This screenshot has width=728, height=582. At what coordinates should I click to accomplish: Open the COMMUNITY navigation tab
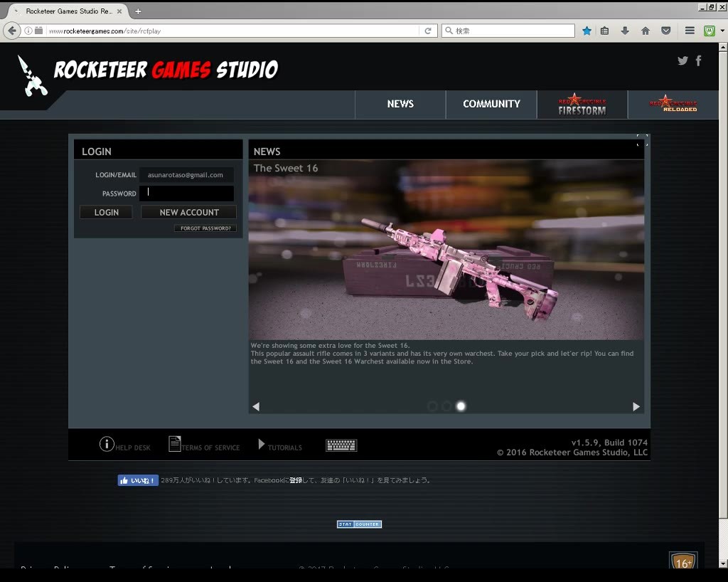[x=491, y=104]
